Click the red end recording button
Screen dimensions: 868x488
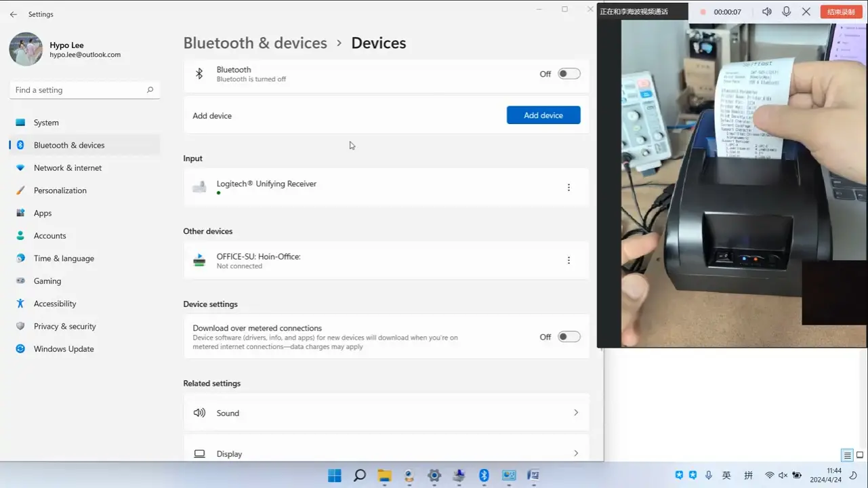pos(840,12)
